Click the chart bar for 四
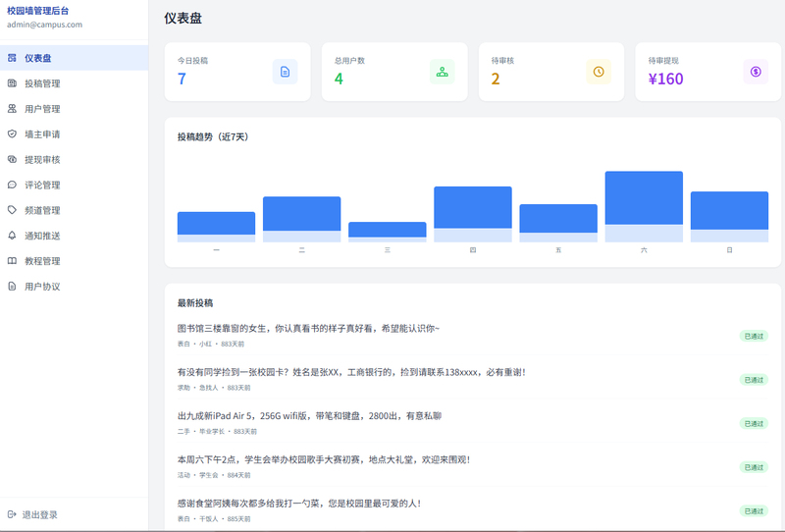Viewport: 785px width, 532px height. click(473, 214)
